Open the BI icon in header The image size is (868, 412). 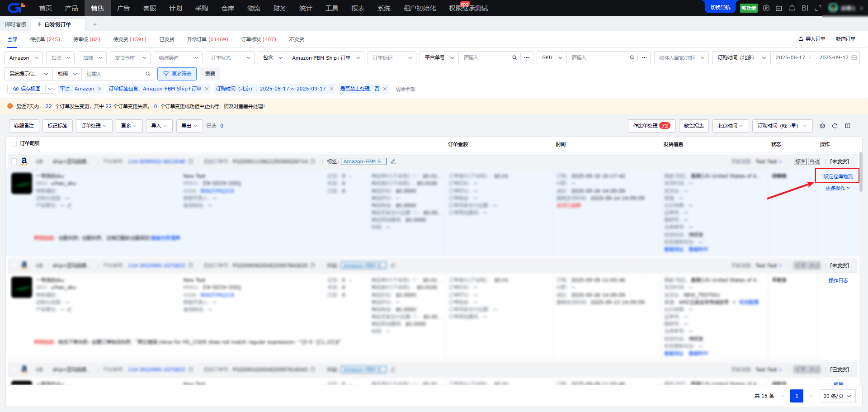click(x=805, y=8)
